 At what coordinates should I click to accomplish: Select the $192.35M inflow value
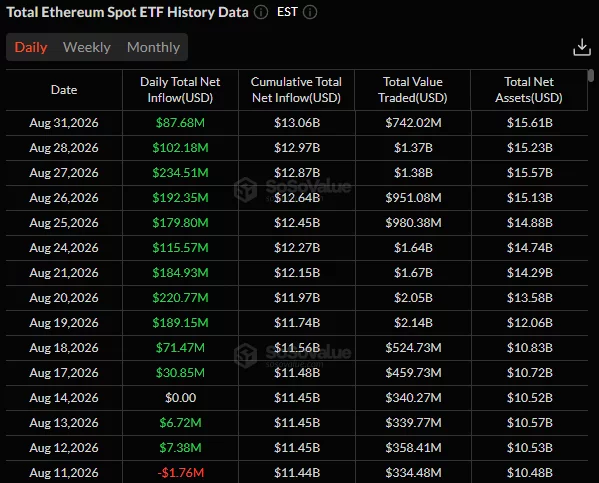click(180, 198)
